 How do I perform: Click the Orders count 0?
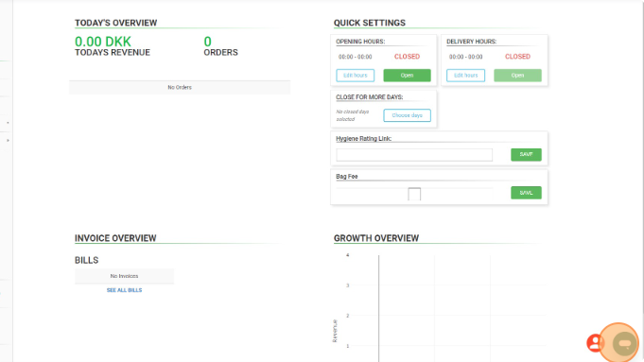tap(207, 42)
